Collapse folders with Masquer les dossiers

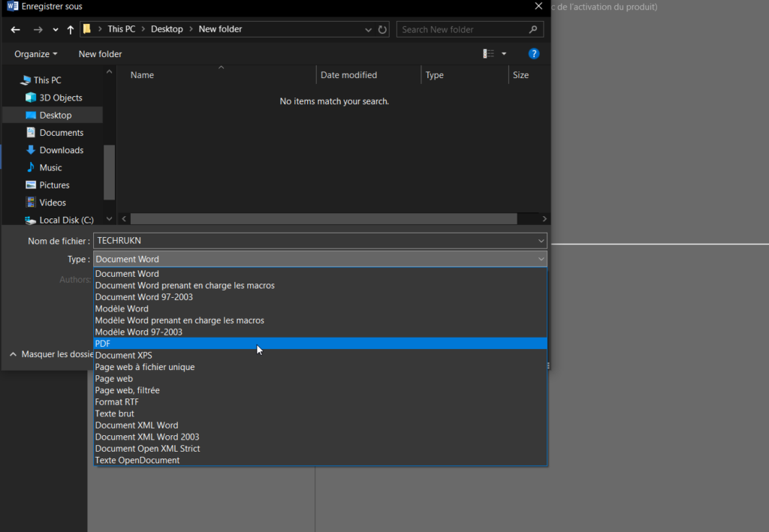click(x=52, y=354)
